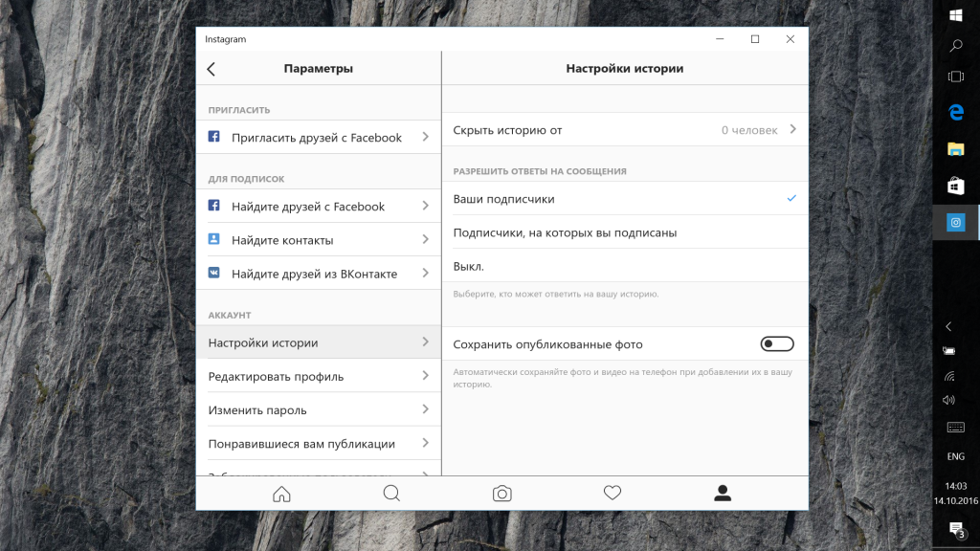Show hidden tray icons chevron
The height and width of the screenshot is (551, 980).
[948, 327]
